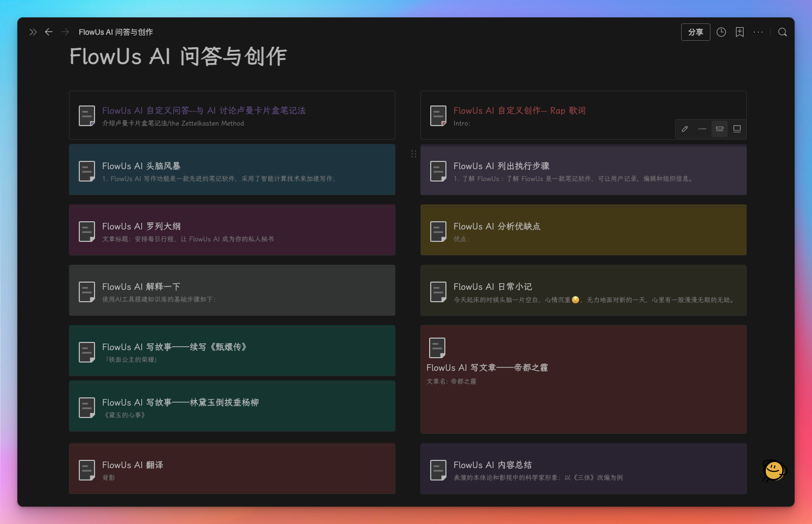Switch preview to large card view
The height and width of the screenshot is (524, 812).
coord(737,129)
